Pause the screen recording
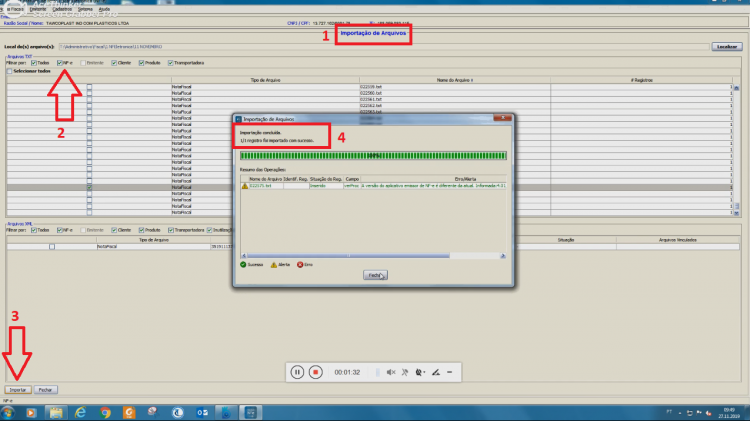This screenshot has width=750, height=421. [297, 372]
